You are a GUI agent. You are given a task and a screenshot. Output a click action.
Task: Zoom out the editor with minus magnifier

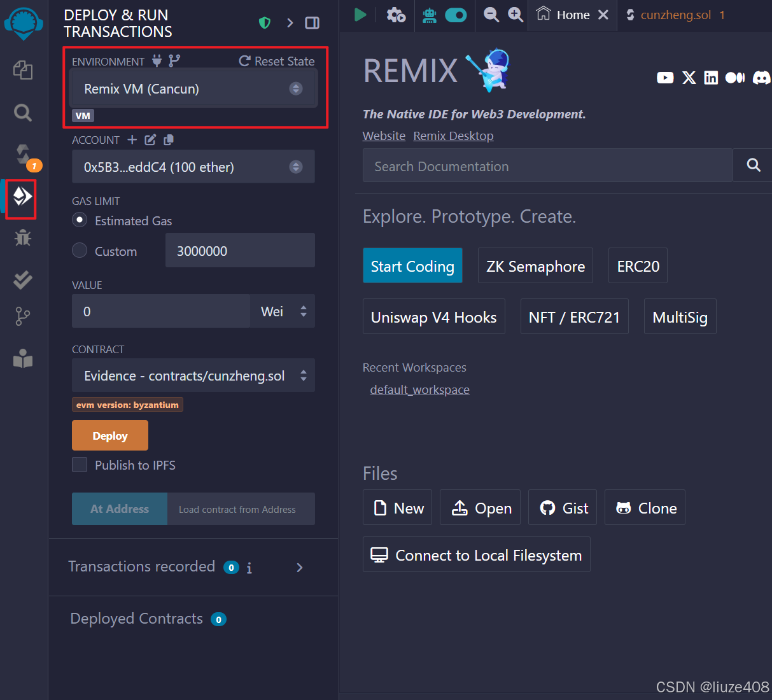491,15
